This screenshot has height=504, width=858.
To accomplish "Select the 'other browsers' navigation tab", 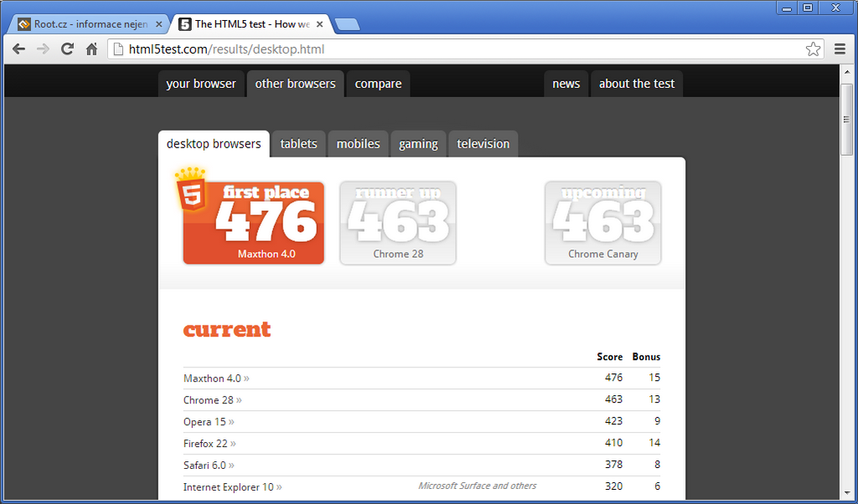I will (296, 84).
